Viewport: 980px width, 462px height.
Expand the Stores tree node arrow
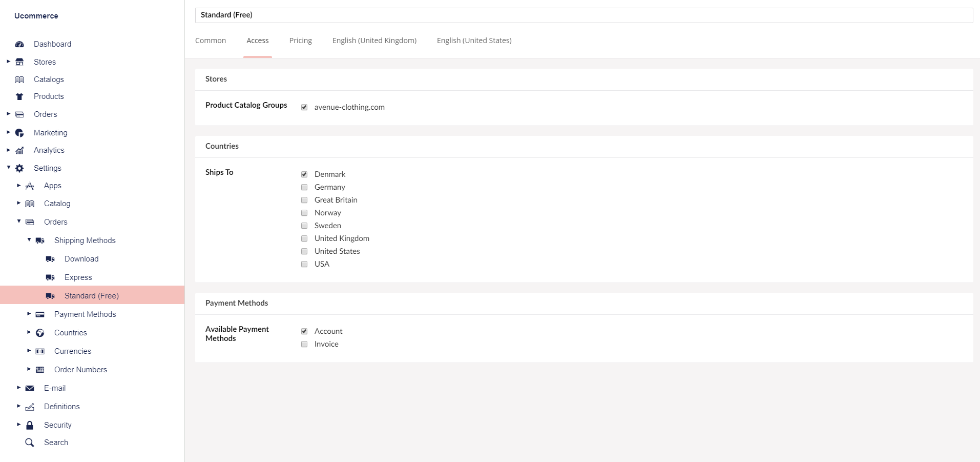8,62
